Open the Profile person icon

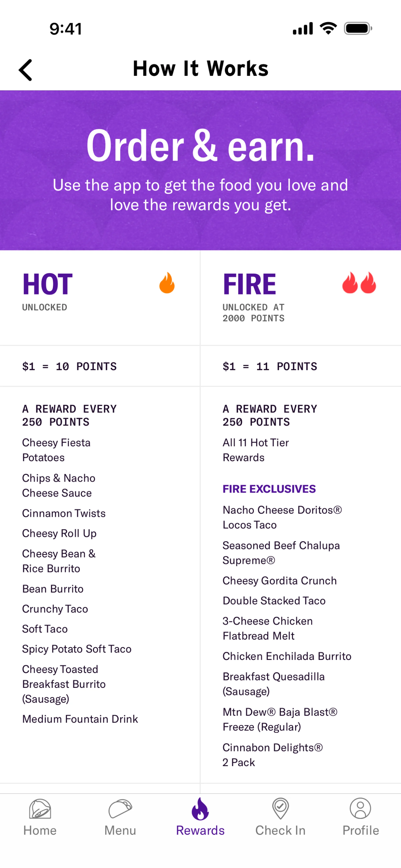[360, 809]
